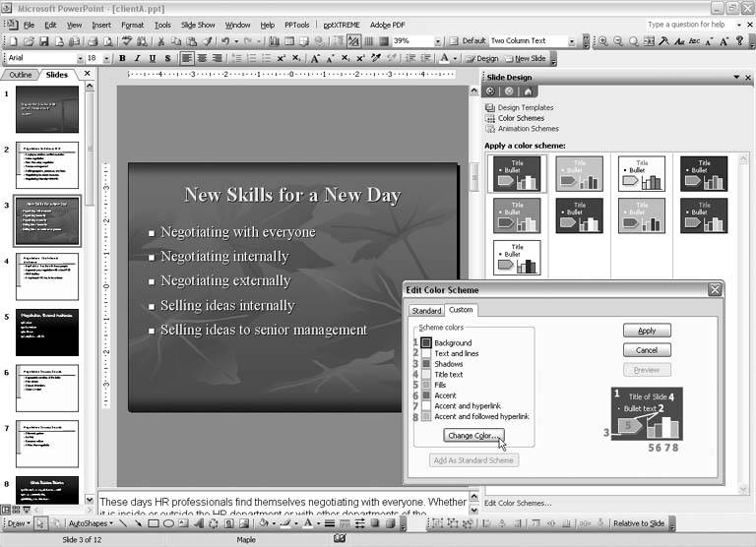Expand the 39% zoom dropdown
756x547 pixels.
[438, 41]
